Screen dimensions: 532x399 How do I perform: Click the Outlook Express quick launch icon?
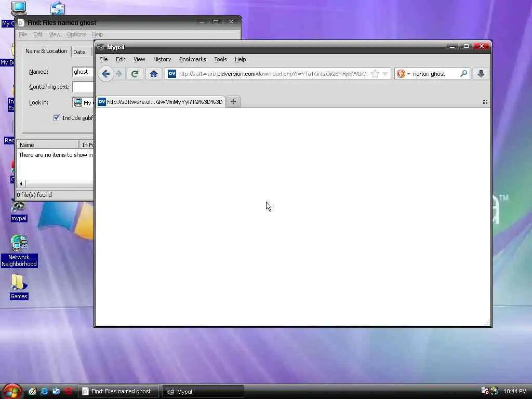56,391
